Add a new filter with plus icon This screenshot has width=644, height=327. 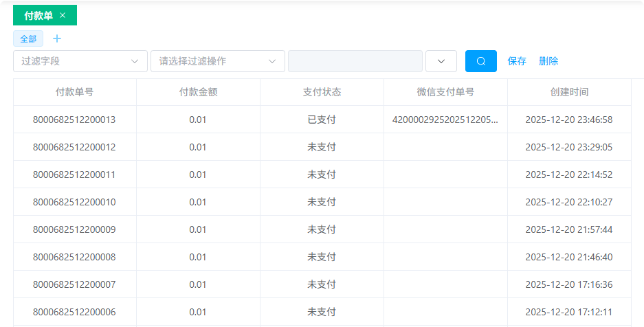(57, 38)
